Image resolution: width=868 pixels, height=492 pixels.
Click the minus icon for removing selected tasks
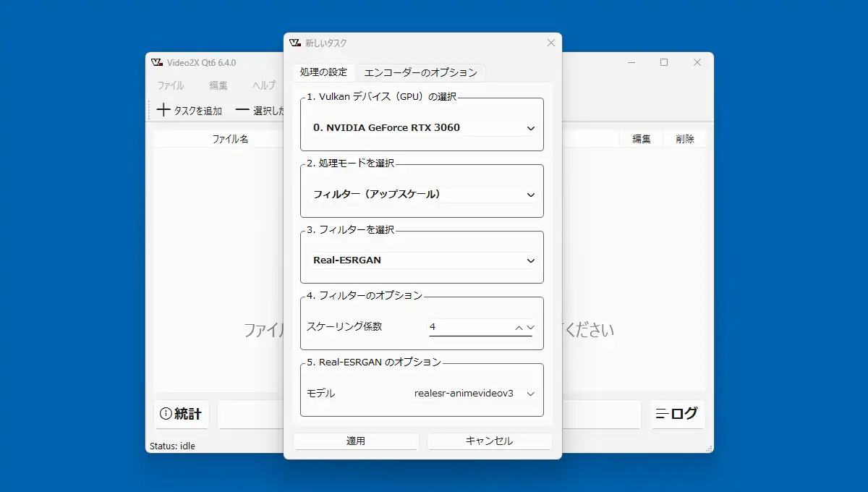[x=242, y=111]
